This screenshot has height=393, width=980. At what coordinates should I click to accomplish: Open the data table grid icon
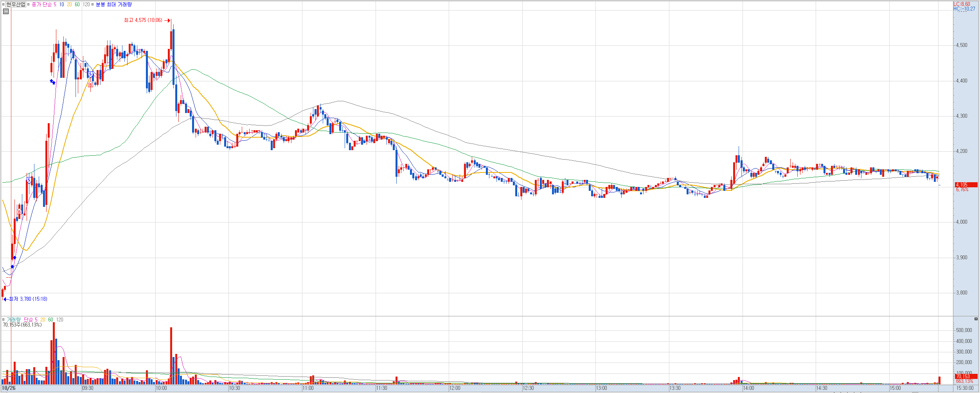[6, 11]
